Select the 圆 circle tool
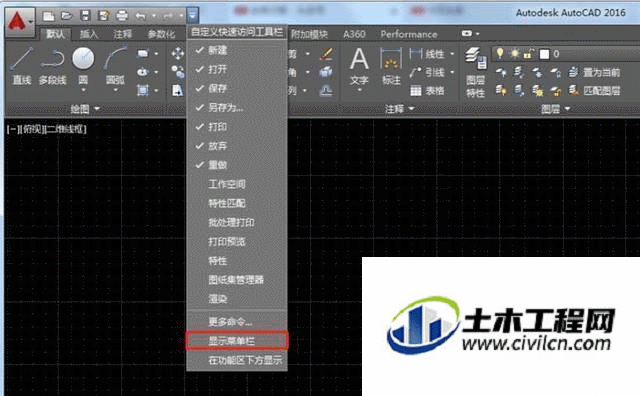 (83, 67)
